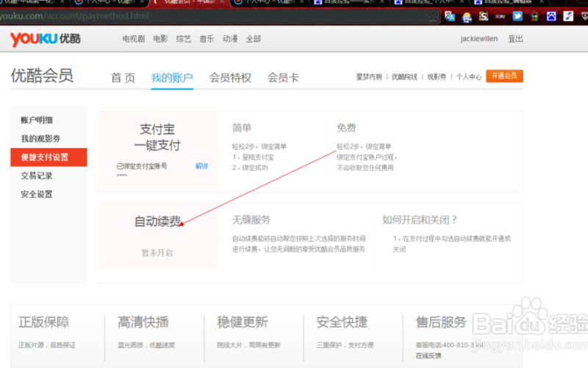Open the jackiewillen user profile link
This screenshot has width=588, height=368.
pos(479,39)
